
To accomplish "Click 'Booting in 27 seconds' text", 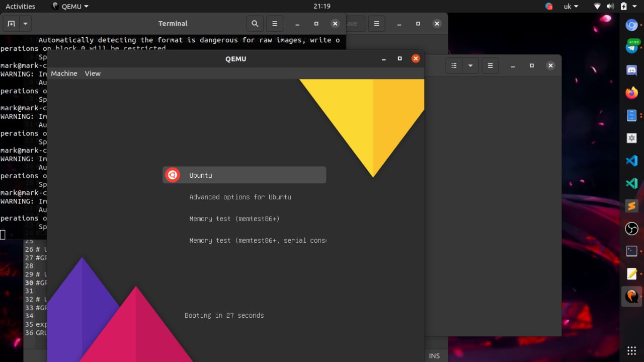I will [x=224, y=315].
